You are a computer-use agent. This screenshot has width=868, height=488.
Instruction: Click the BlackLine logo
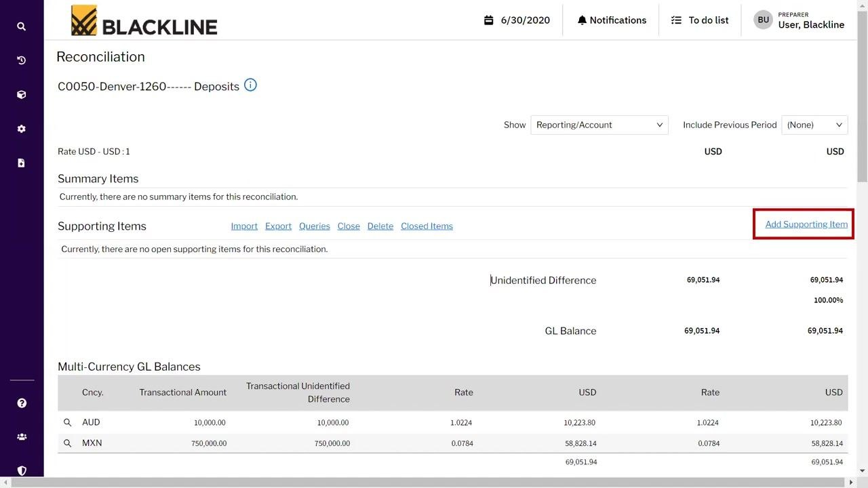(144, 20)
